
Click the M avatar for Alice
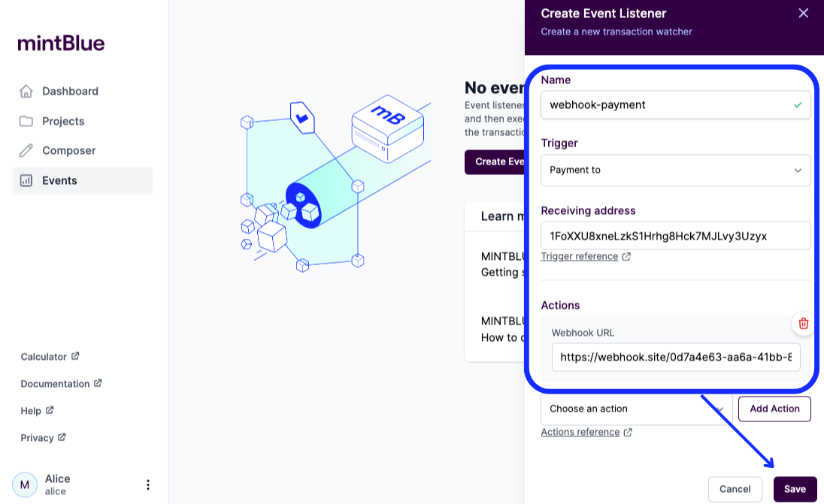[25, 484]
